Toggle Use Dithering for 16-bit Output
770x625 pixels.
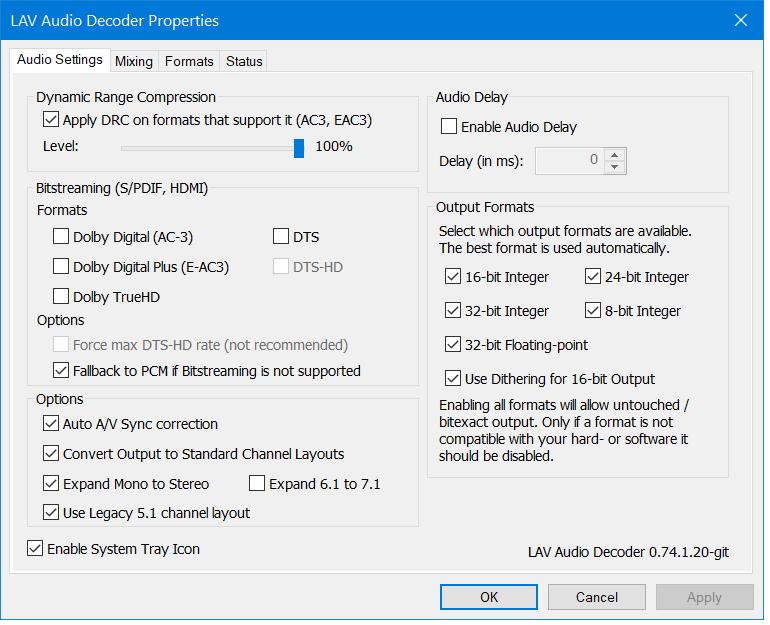tap(453, 379)
